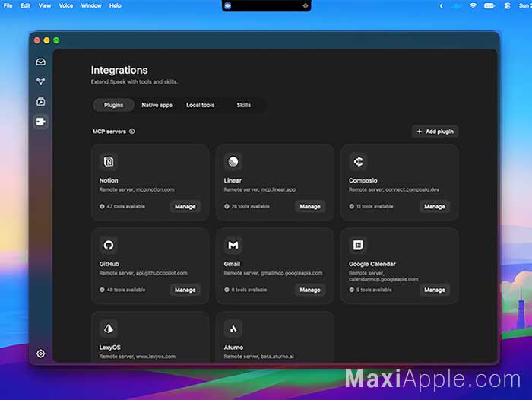Manage the Composio plugin
The height and width of the screenshot is (400, 532).
[x=435, y=206]
